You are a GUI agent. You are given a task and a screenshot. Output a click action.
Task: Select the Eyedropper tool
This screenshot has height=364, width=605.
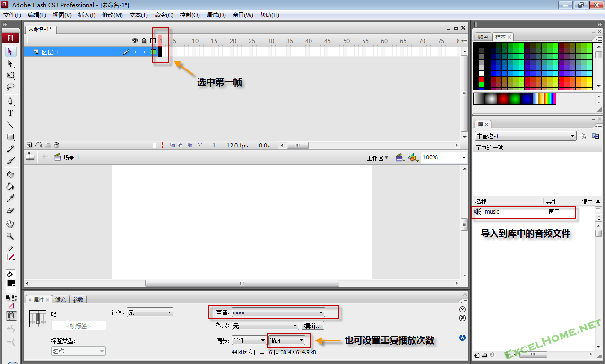[x=10, y=198]
